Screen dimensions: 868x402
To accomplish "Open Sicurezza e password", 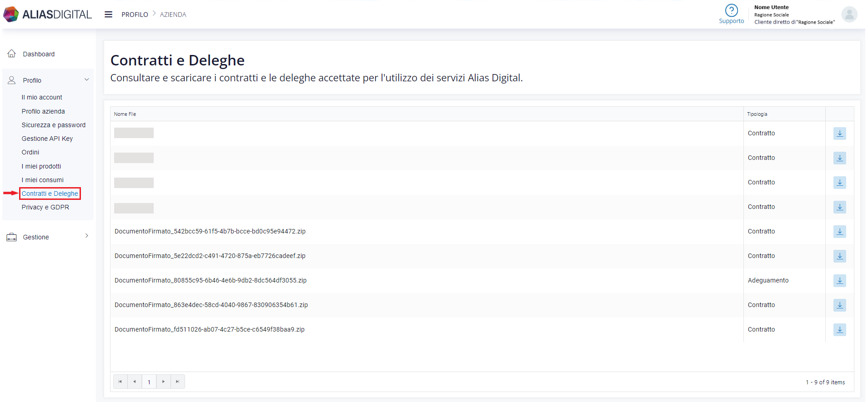I will pyautogui.click(x=54, y=125).
